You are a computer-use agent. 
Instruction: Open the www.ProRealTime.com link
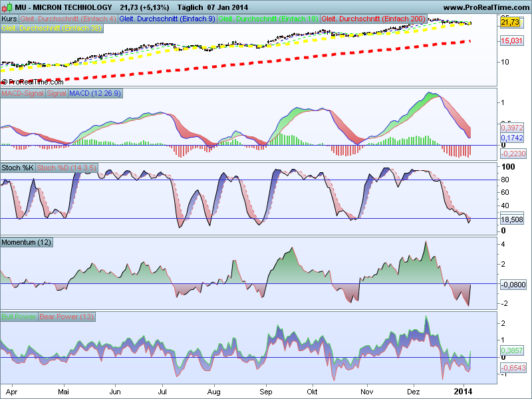click(486, 7)
